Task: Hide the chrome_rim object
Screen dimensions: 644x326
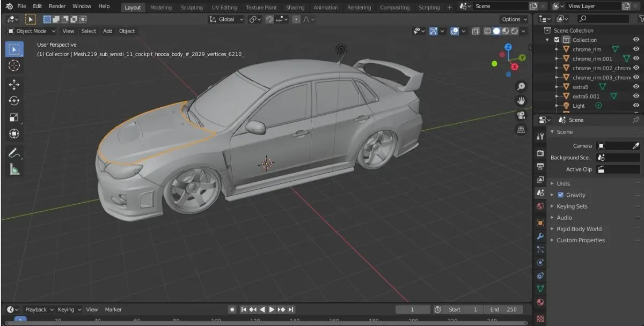Action: click(636, 49)
